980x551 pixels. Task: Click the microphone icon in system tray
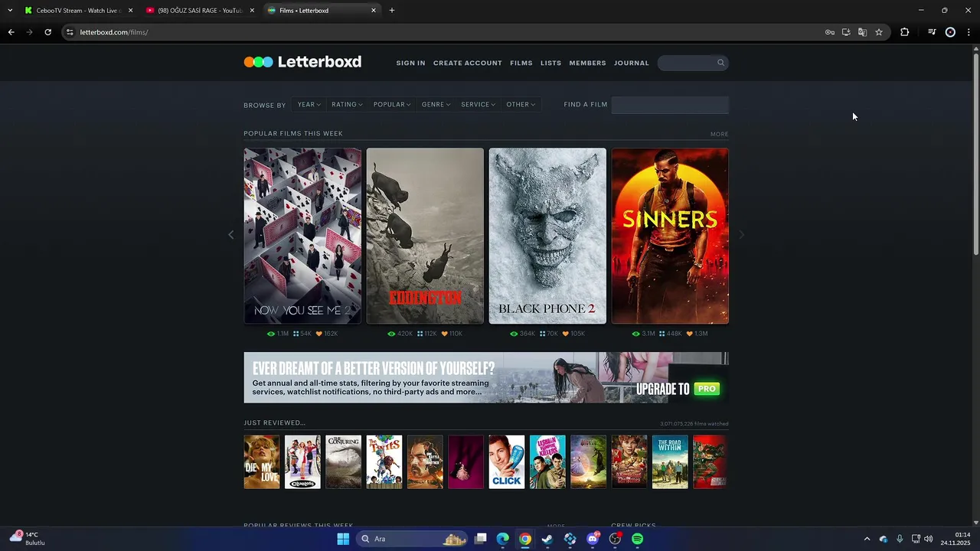900,539
